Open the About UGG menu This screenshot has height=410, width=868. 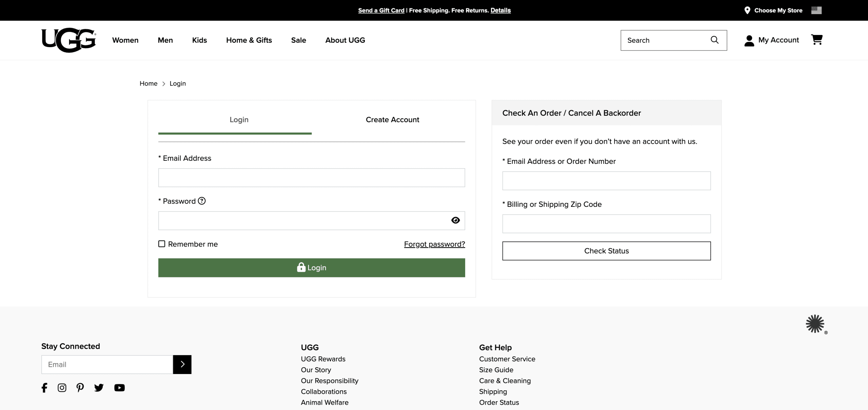pos(345,40)
